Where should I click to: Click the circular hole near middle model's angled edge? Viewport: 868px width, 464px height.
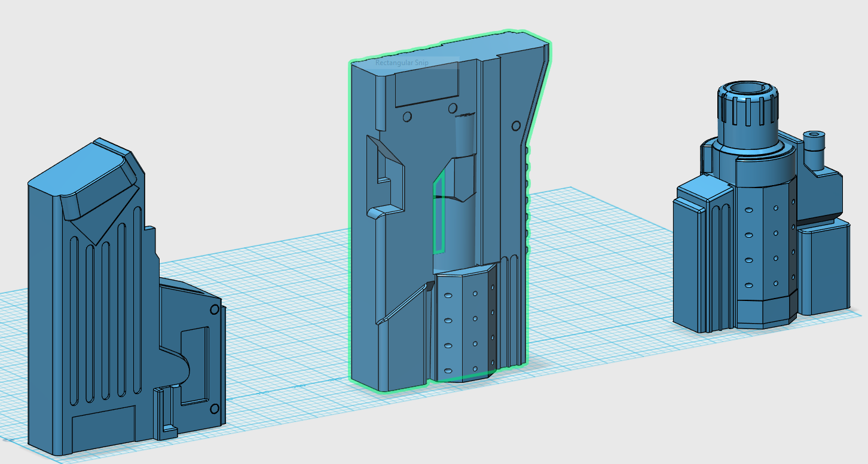point(516,126)
